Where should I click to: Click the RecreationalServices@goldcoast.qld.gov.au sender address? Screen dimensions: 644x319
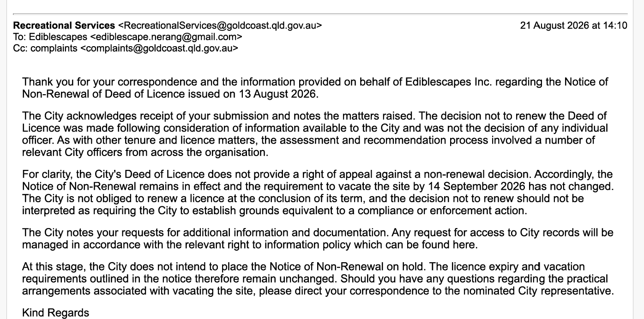(x=220, y=26)
